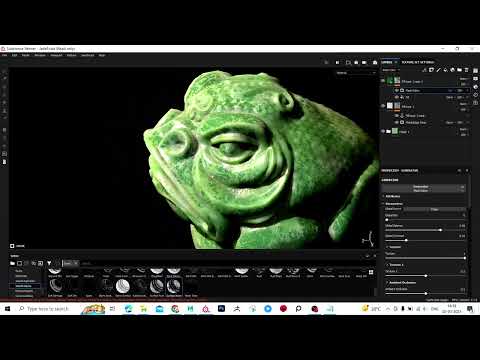Toggle visibility of the white-thumbnail fill layer

tap(383, 106)
